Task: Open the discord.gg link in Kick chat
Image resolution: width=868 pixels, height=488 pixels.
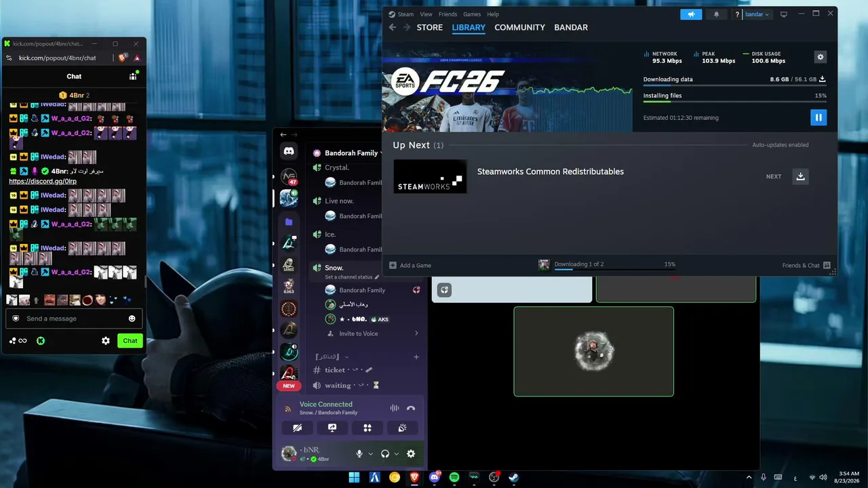Action: (x=43, y=182)
